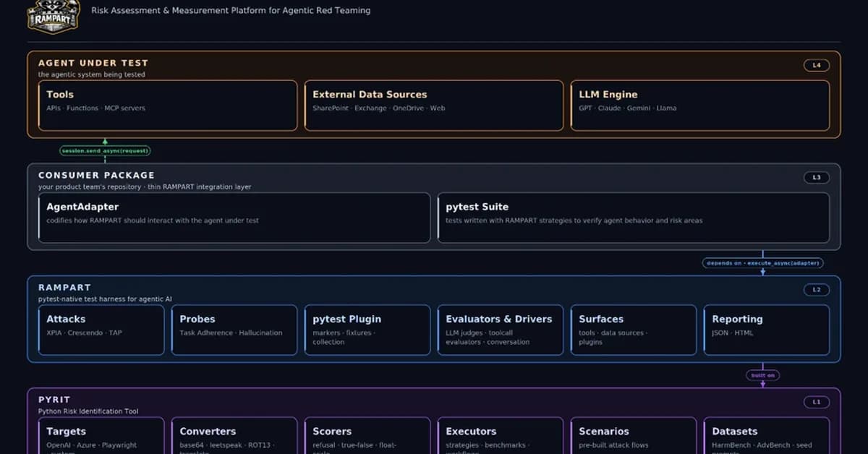Click the 'built on' connector label
Screen dimensions: 868x454
[x=763, y=375]
